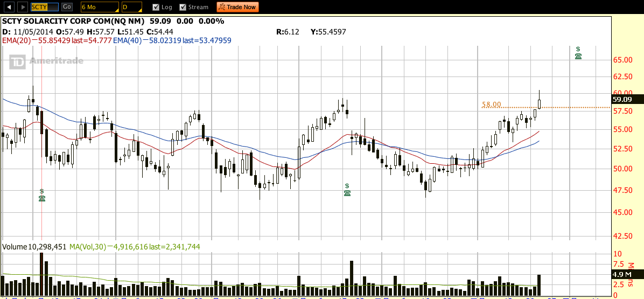Click the D: 11/05/2014 date readout
This screenshot has width=644, height=299.
pyautogui.click(x=28, y=32)
